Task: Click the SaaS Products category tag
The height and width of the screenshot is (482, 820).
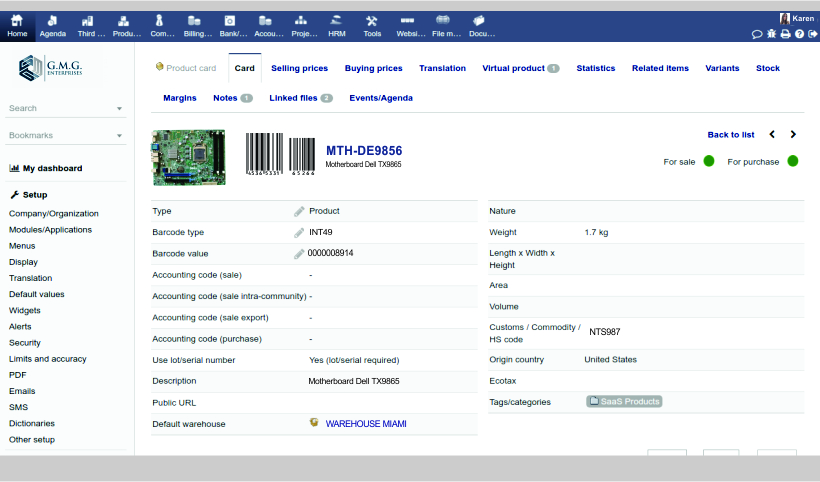Action: 624,401
